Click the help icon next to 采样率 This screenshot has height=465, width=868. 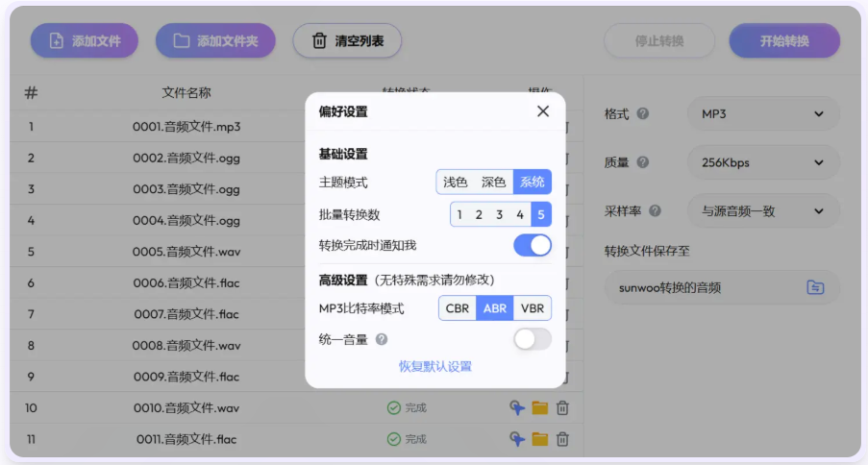(655, 211)
